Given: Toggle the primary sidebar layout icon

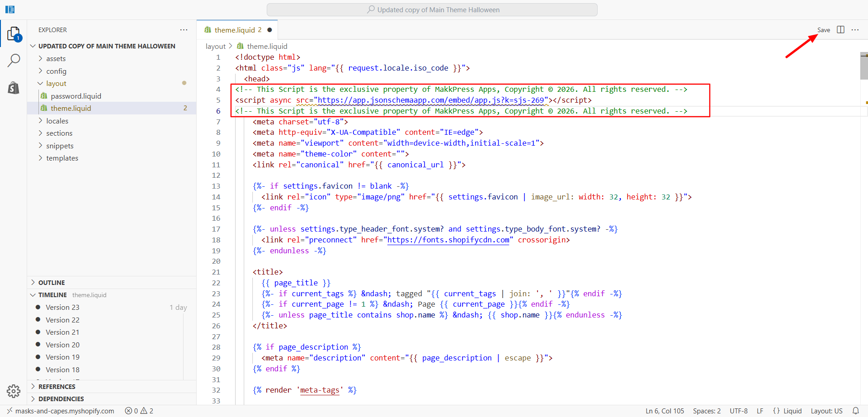Looking at the screenshot, I should click(10, 9).
